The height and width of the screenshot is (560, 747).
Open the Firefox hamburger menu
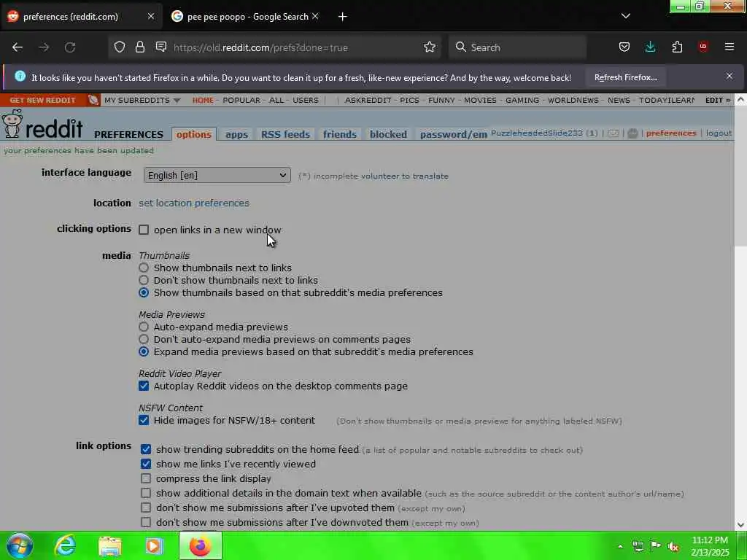point(729,47)
